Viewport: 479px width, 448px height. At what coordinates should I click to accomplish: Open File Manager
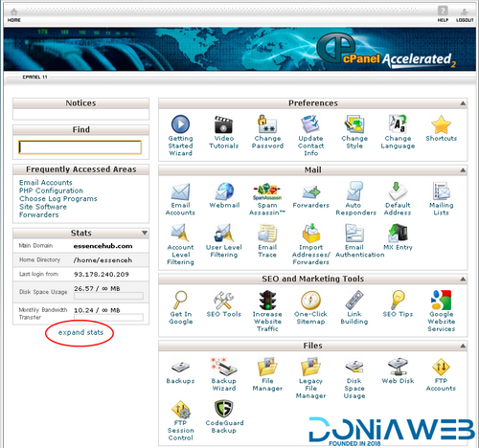(267, 374)
